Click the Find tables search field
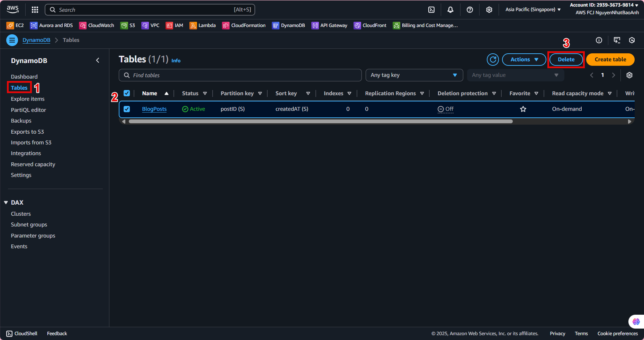This screenshot has height=340, width=644. pos(240,75)
